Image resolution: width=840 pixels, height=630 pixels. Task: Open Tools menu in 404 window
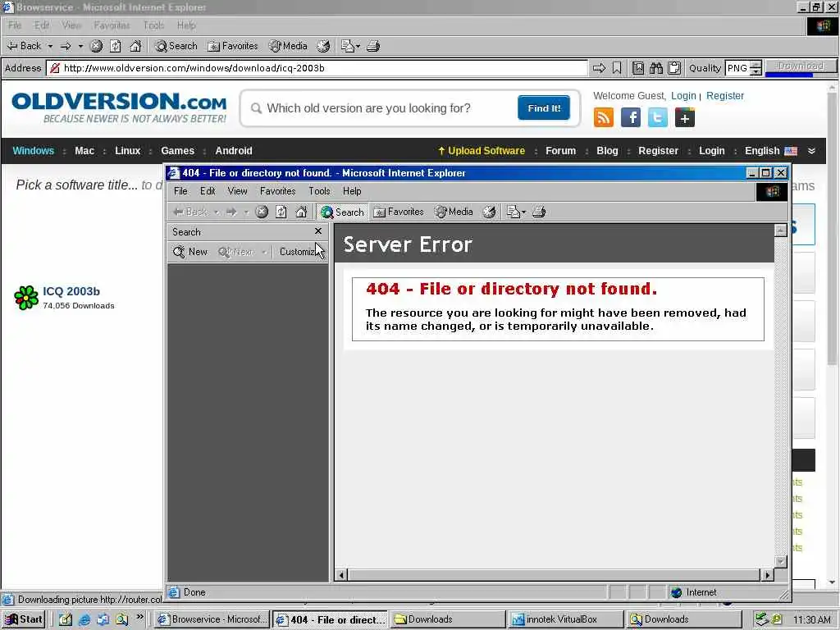pos(319,191)
